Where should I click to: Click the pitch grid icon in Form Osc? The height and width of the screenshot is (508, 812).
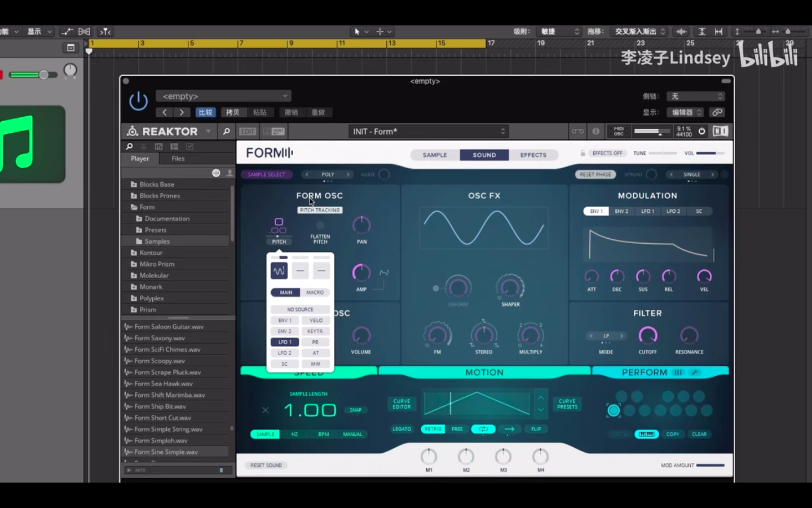pos(279,226)
